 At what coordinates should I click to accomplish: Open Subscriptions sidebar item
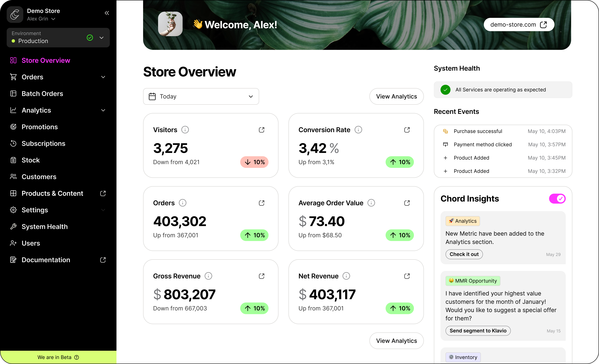coord(43,143)
